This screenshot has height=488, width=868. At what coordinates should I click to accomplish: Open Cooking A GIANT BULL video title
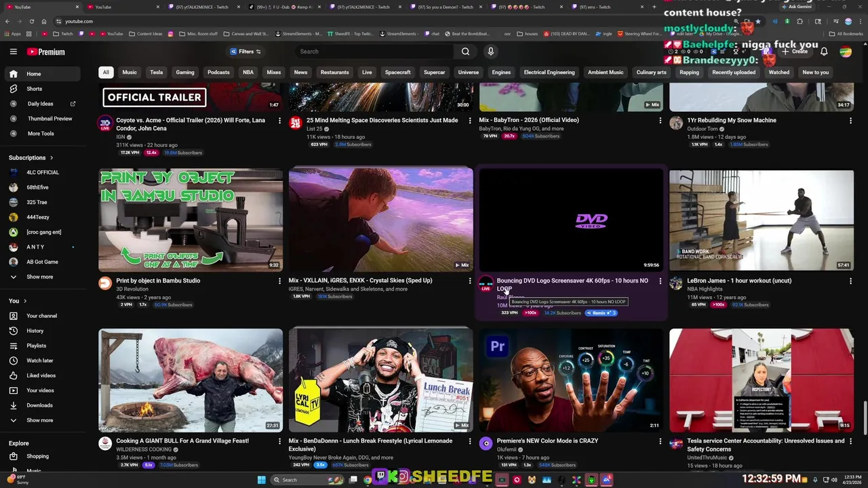point(182,441)
